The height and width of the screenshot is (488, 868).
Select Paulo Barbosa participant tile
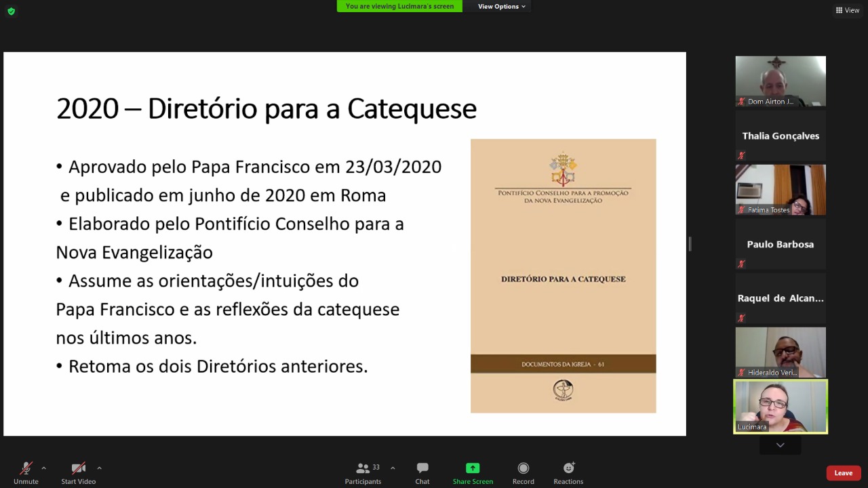tap(781, 244)
